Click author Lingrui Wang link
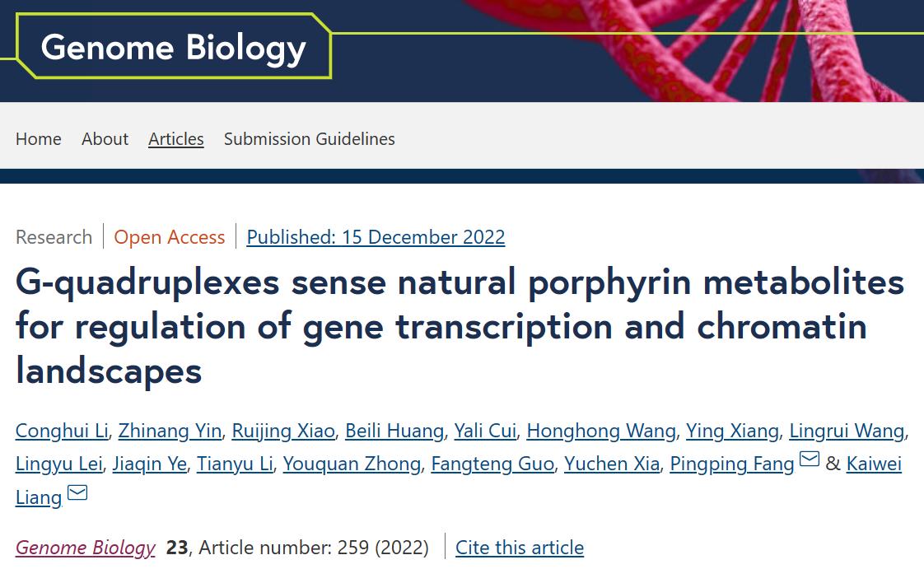This screenshot has width=924, height=569. point(847,431)
